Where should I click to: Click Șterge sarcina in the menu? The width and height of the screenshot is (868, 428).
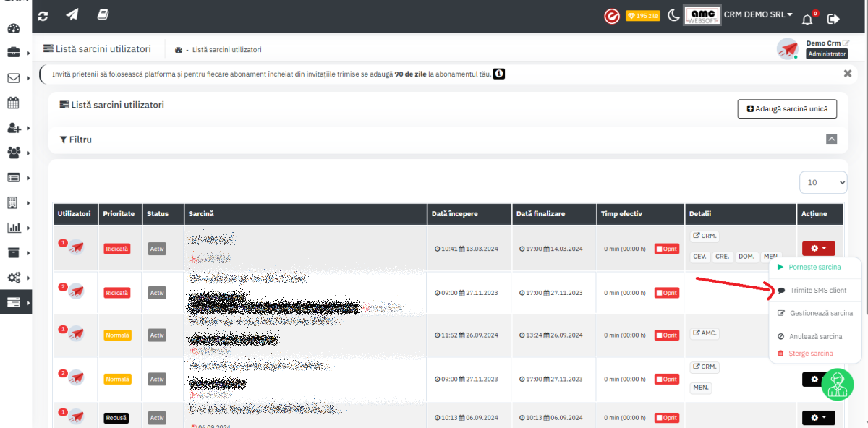click(810, 354)
